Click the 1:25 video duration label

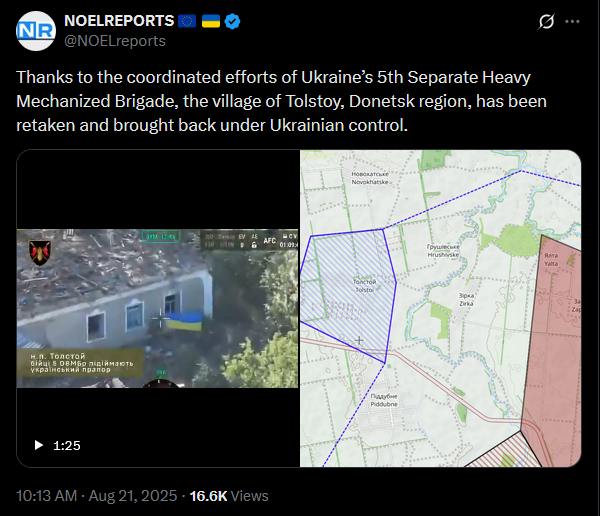[67, 446]
